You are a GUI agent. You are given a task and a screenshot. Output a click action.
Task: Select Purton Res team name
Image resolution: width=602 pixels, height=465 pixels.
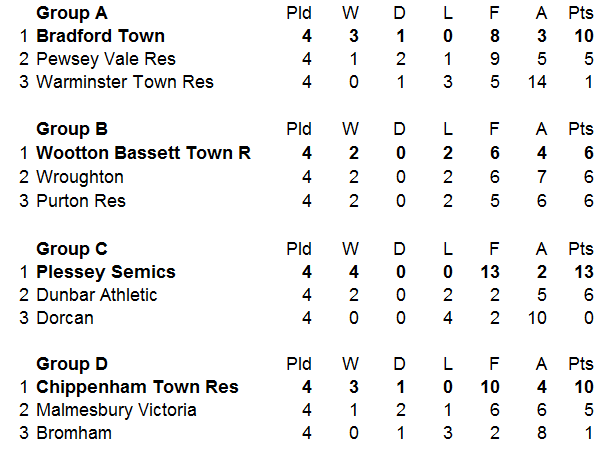point(81,200)
